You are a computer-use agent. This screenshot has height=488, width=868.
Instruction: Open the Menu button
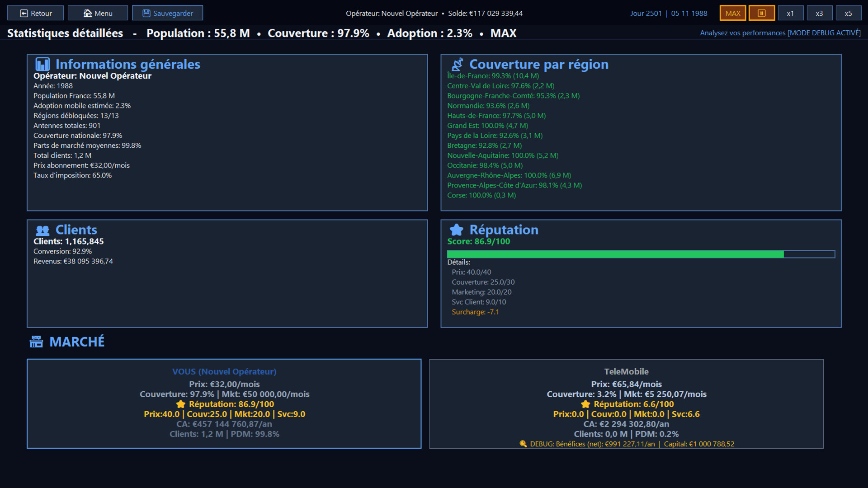98,13
